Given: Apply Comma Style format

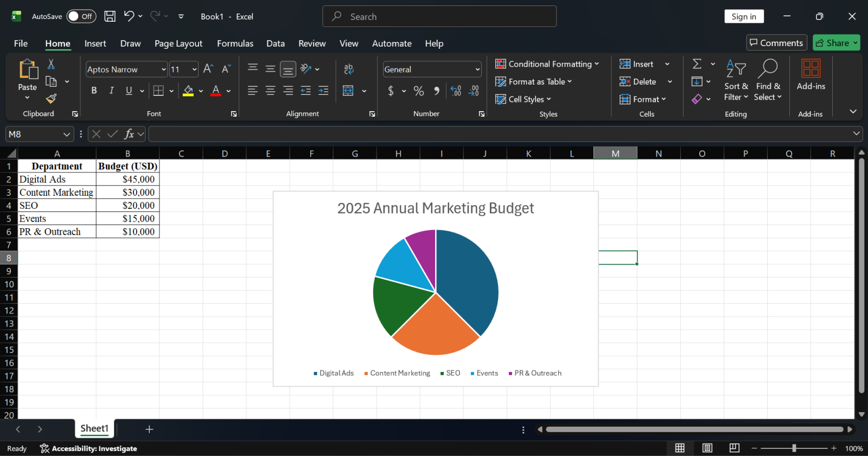Looking at the screenshot, I should (x=437, y=91).
